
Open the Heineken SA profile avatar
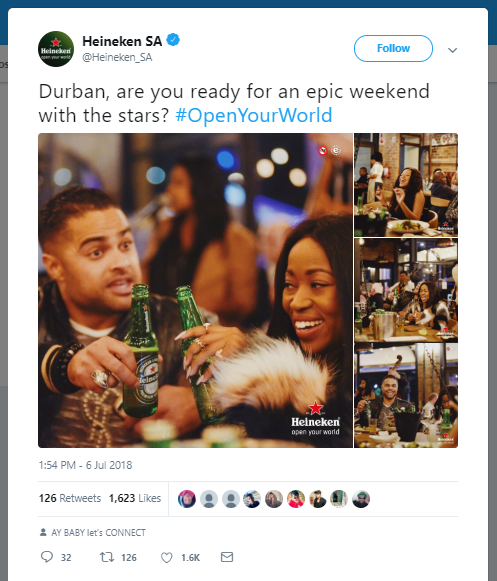click(x=56, y=49)
